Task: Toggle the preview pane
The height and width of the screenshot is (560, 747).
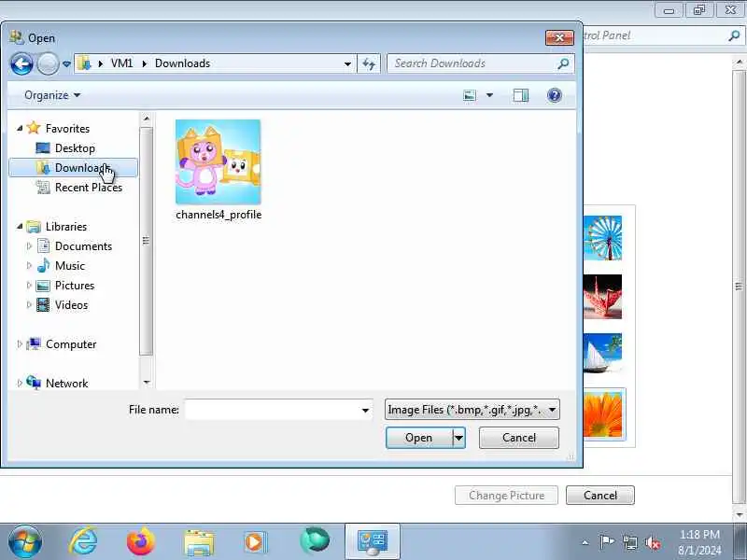Action: click(521, 95)
